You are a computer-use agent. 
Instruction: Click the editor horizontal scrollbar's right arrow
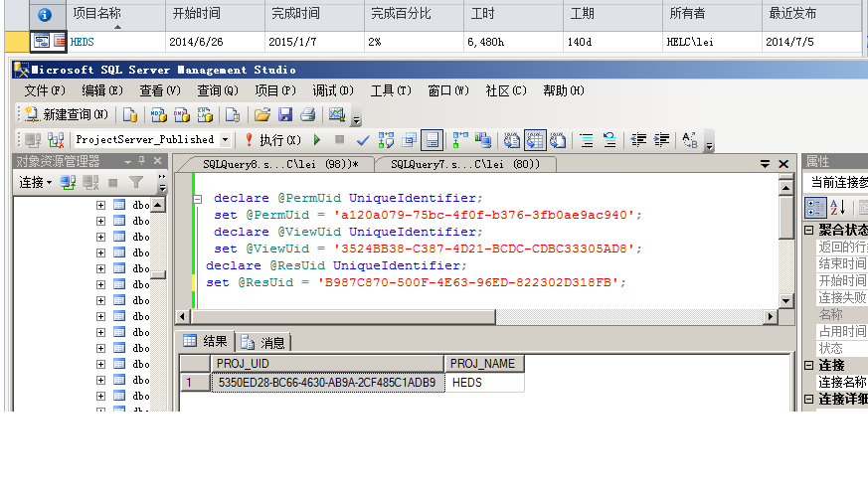pyautogui.click(x=770, y=317)
